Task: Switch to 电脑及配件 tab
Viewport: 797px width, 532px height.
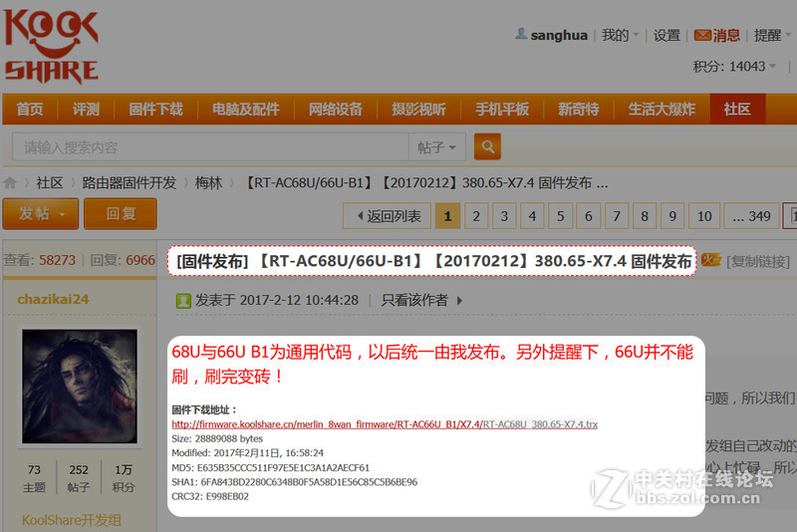Action: (245, 109)
